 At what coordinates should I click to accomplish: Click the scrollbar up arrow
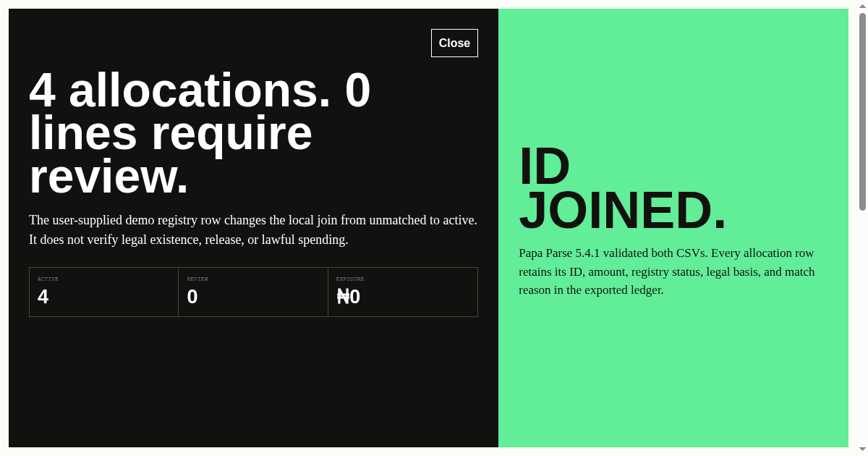[x=862, y=6]
